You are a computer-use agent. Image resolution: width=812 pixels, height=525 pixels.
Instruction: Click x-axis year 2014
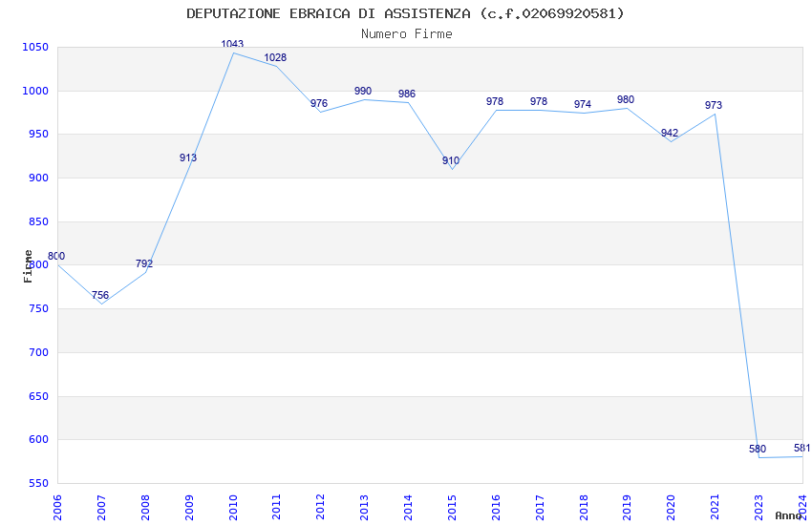tap(408, 508)
